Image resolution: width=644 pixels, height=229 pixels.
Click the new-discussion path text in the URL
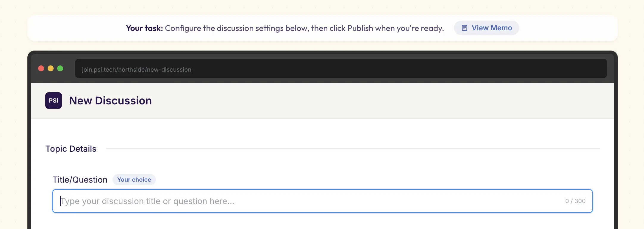(x=169, y=70)
